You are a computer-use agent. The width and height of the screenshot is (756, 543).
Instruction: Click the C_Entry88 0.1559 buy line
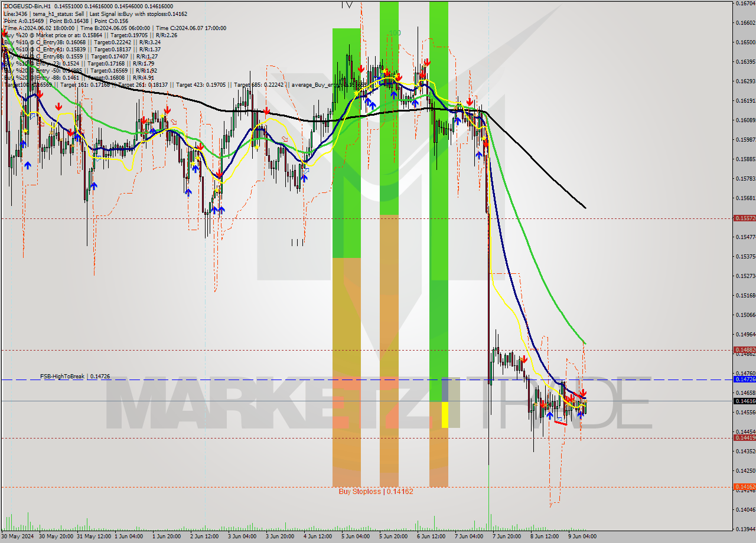click(80, 56)
